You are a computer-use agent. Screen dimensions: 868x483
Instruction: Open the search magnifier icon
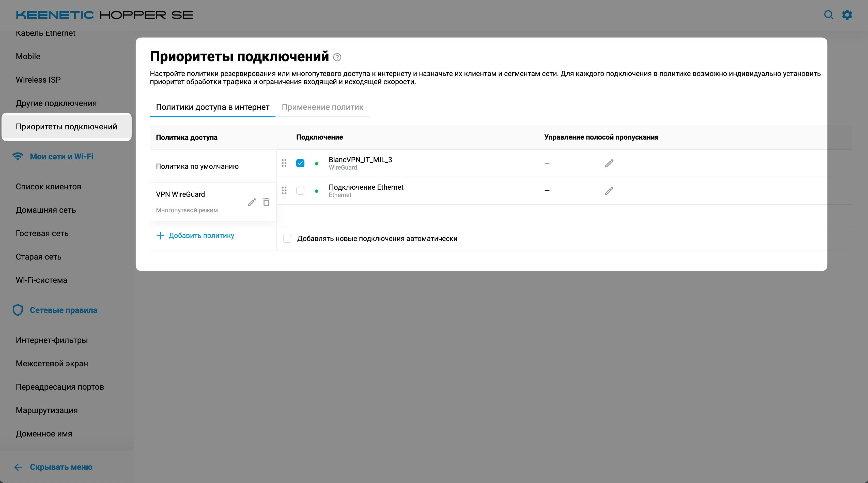click(x=829, y=15)
